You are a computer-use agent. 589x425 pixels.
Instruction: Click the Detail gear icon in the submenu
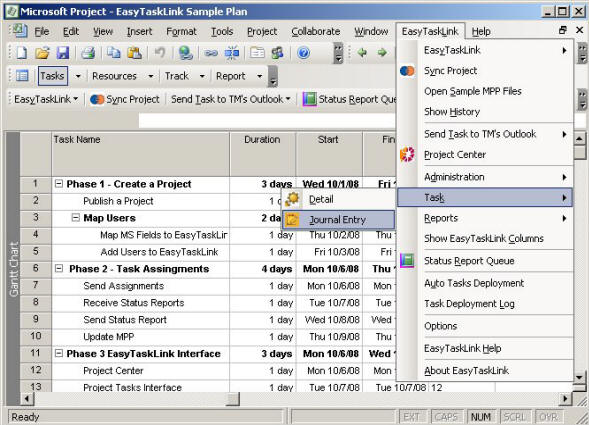[x=292, y=199]
